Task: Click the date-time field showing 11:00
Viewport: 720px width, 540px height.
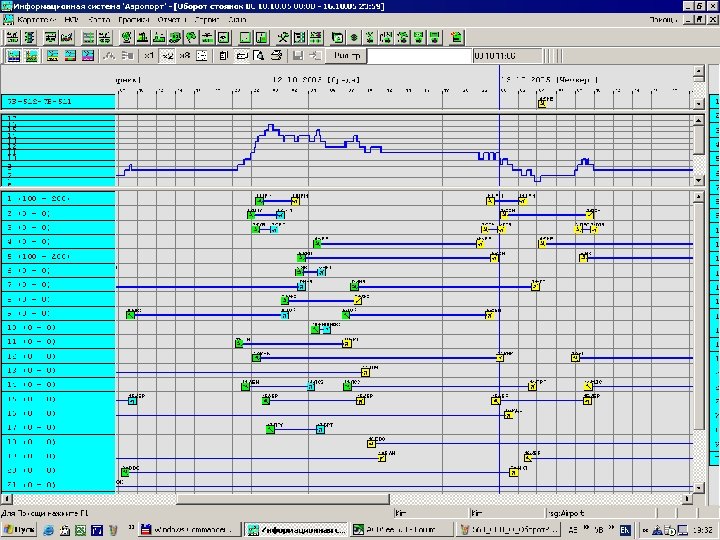Action: coord(507,56)
